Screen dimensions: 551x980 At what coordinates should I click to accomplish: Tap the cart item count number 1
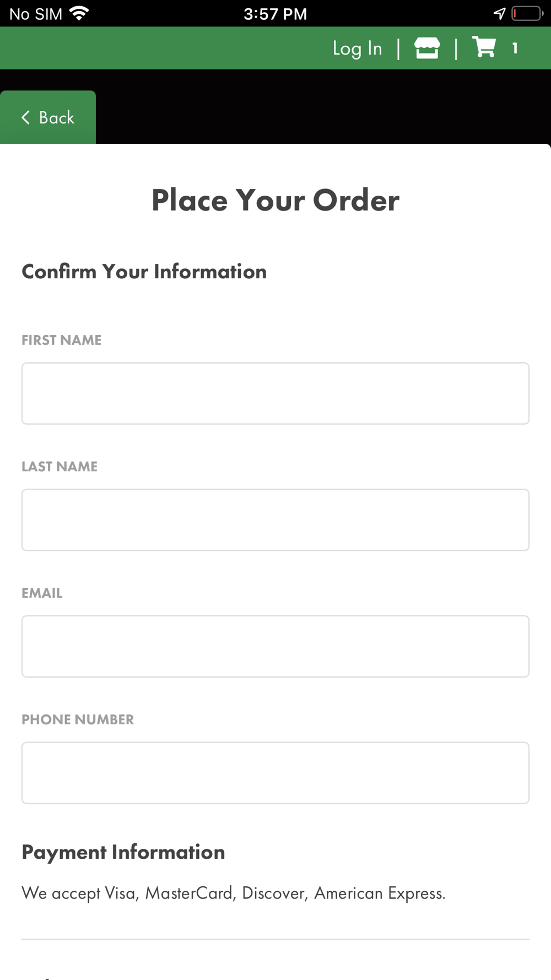coord(515,49)
